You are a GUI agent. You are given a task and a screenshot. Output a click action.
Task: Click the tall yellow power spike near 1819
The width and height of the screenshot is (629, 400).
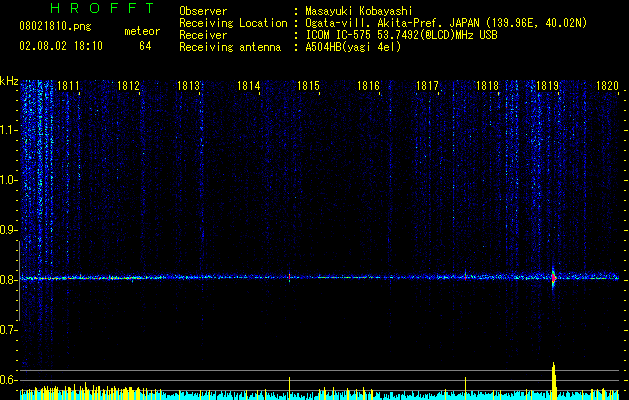pyautogui.click(x=554, y=381)
